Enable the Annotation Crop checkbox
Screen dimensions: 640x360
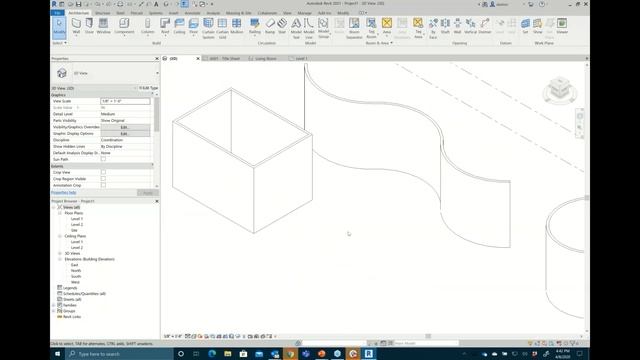[x=103, y=185]
